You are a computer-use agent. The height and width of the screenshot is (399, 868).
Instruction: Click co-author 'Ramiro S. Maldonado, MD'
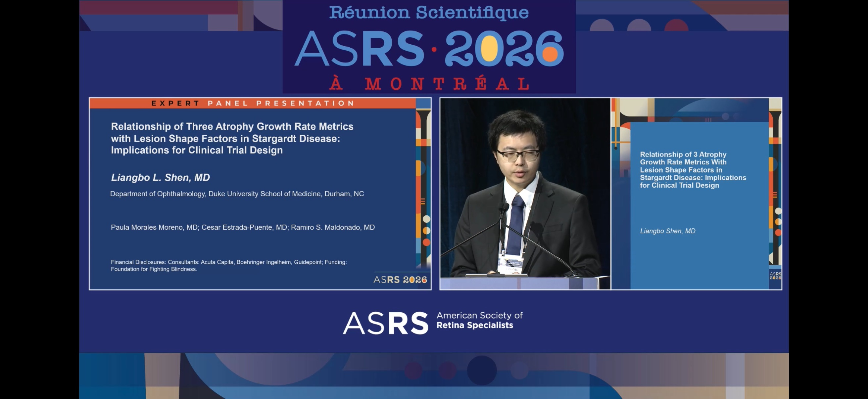point(333,227)
